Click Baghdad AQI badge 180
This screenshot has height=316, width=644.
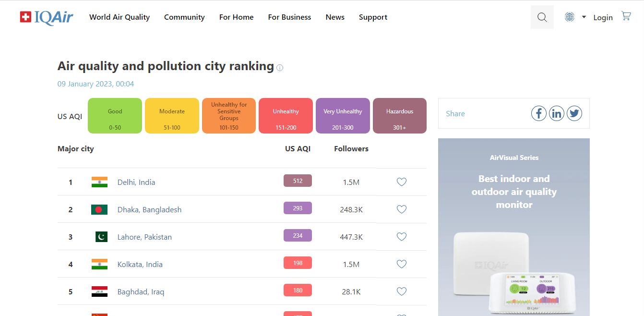[298, 290]
